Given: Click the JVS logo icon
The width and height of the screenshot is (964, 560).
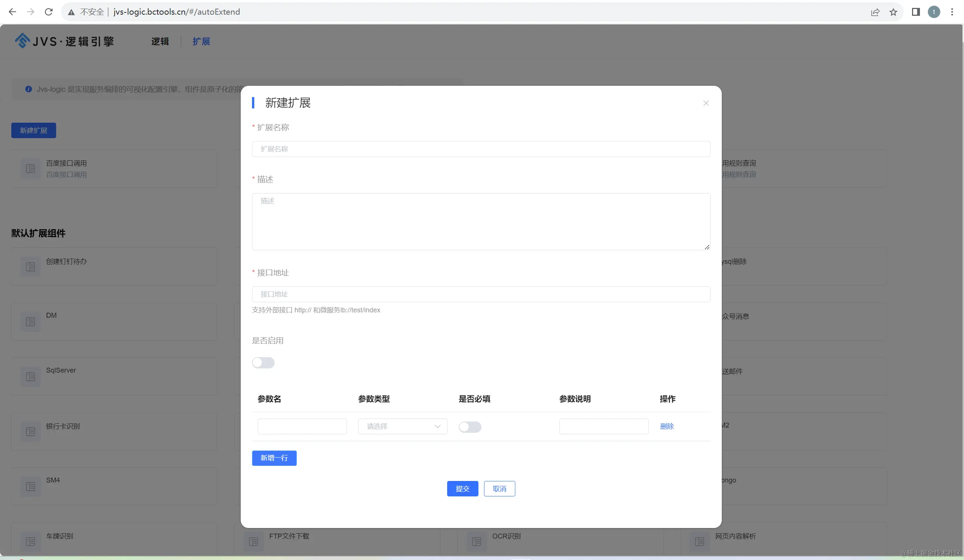Looking at the screenshot, I should (x=22, y=41).
